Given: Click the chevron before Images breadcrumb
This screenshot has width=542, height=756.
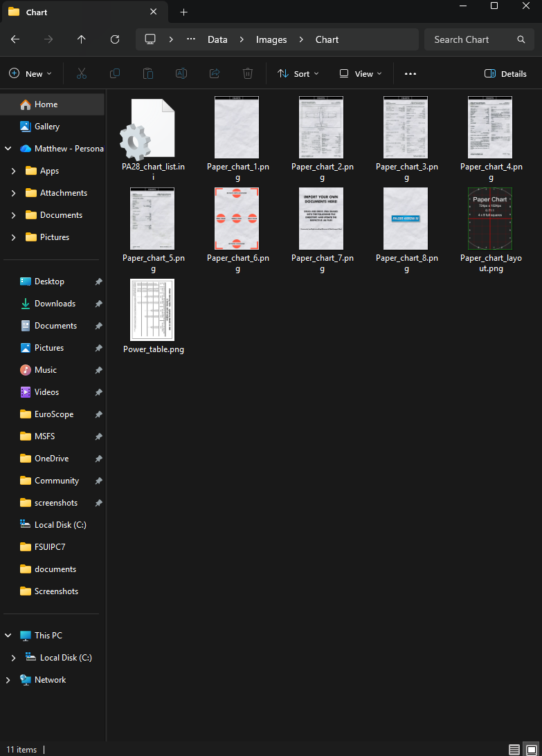Looking at the screenshot, I should click(242, 39).
